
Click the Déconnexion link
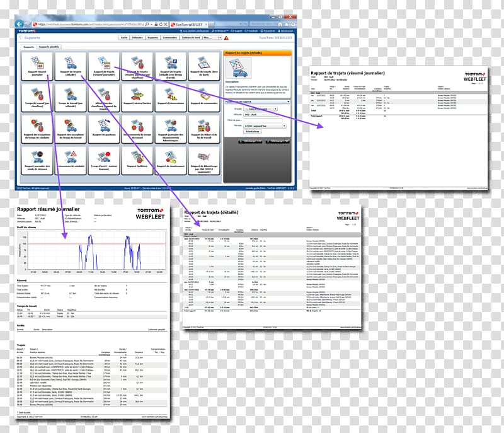[285, 31]
